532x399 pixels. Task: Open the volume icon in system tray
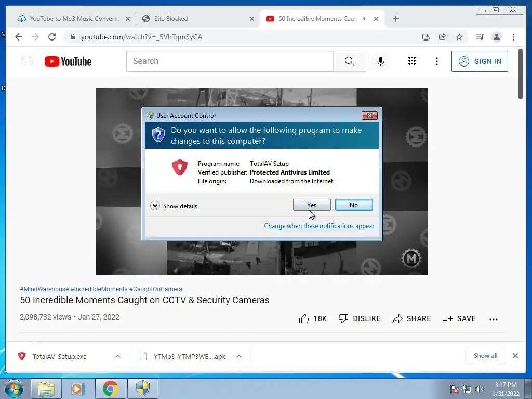(x=479, y=389)
